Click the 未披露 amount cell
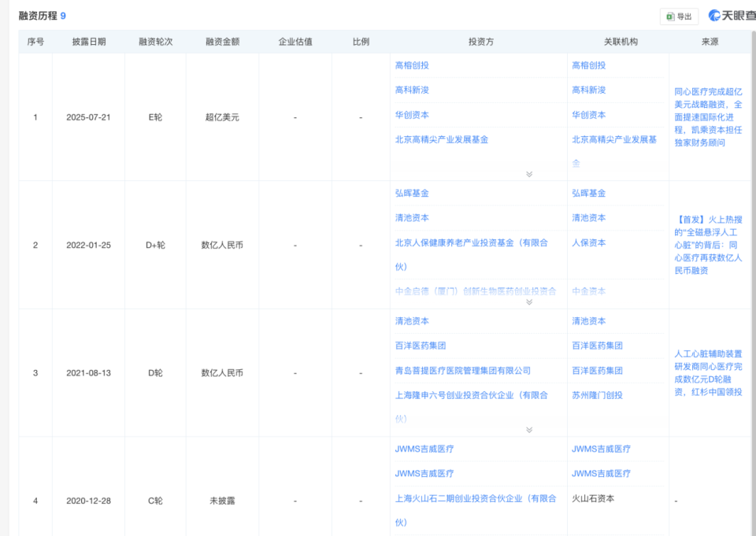This screenshot has height=536, width=756. click(222, 501)
